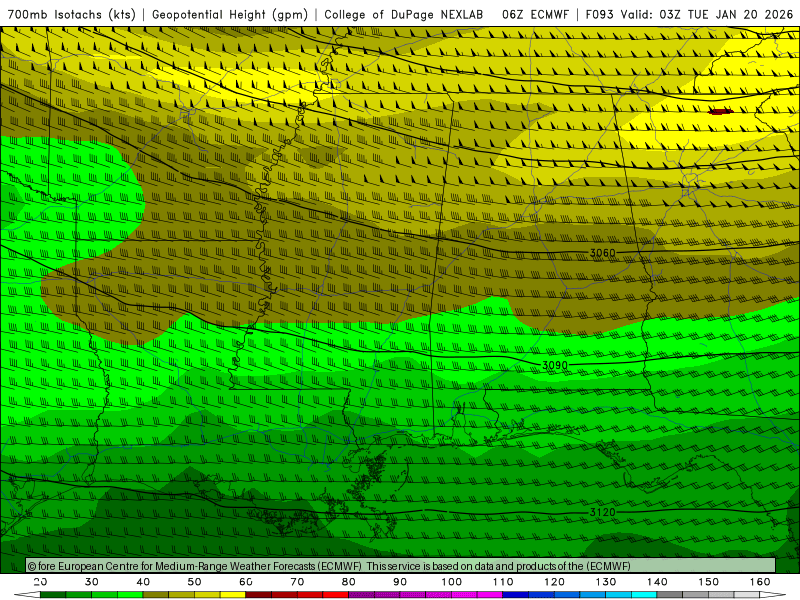Click the dark blue swatch starting at 110
This screenshot has height=600, width=800.
tap(515, 594)
